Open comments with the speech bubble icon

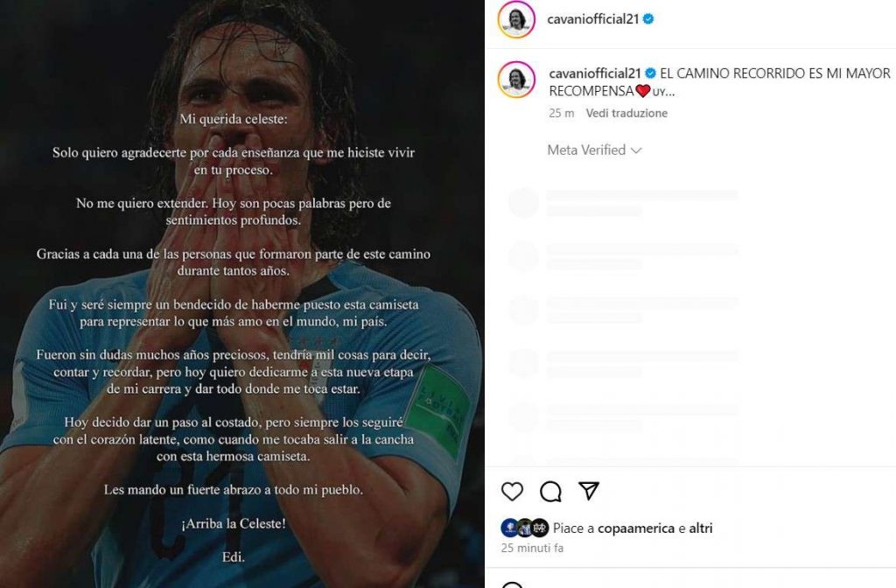pos(550,492)
